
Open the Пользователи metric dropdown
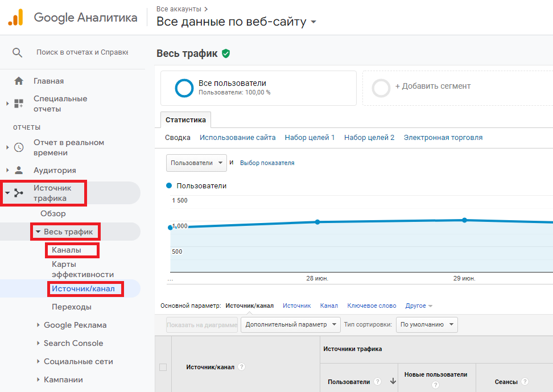coord(196,163)
